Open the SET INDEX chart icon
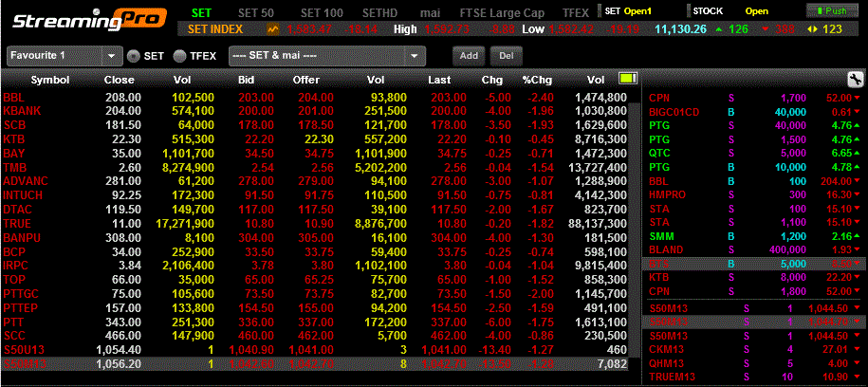 click(x=273, y=29)
